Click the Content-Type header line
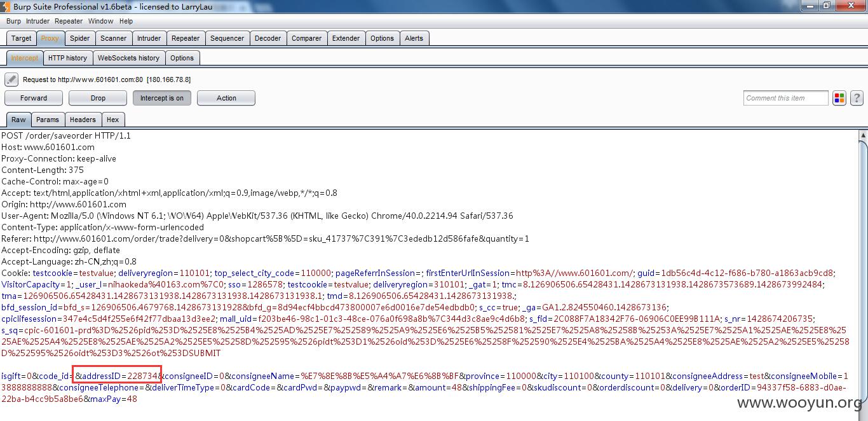This screenshot has height=421, width=868. [x=103, y=227]
